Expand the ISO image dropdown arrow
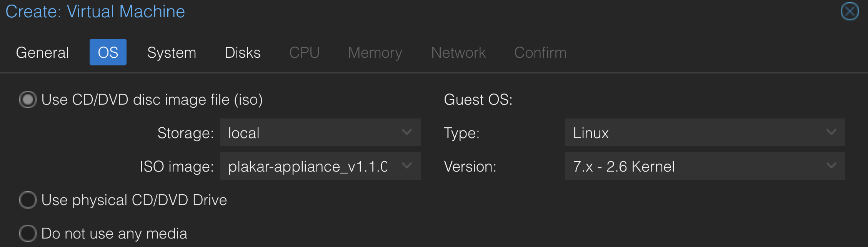The height and width of the screenshot is (247, 868). click(x=407, y=166)
